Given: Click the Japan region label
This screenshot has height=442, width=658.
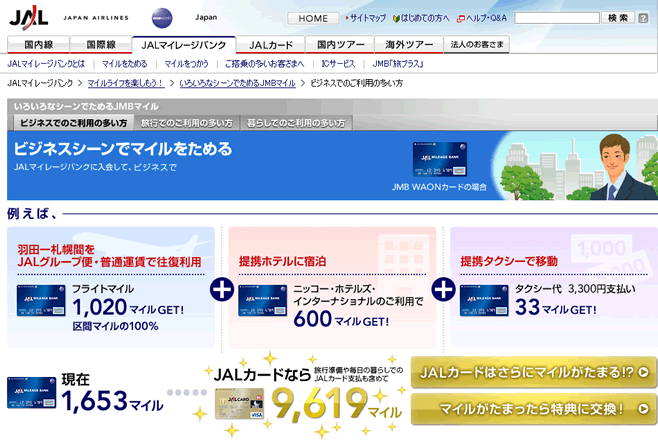Looking at the screenshot, I should tap(206, 17).
